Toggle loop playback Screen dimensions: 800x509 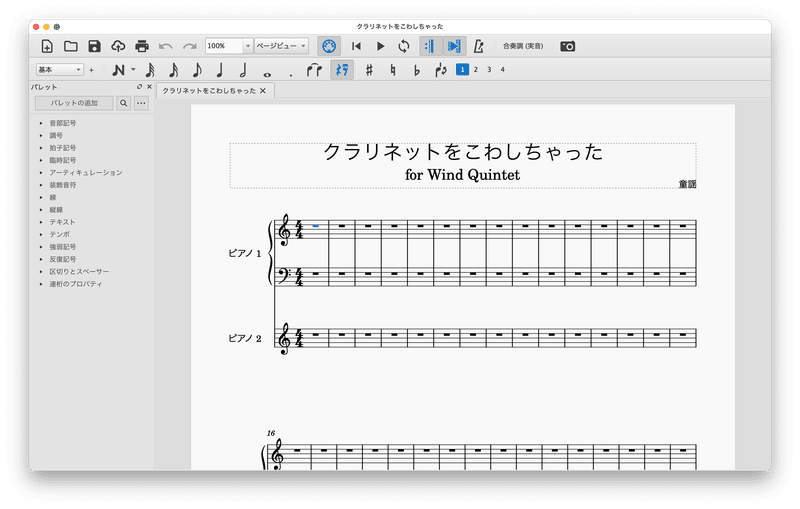[x=404, y=46]
